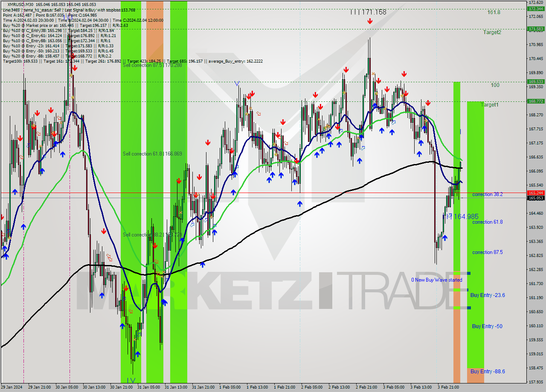The image size is (546, 392).
Task: Click the black 165.053 current price tag
Action: 536,198
